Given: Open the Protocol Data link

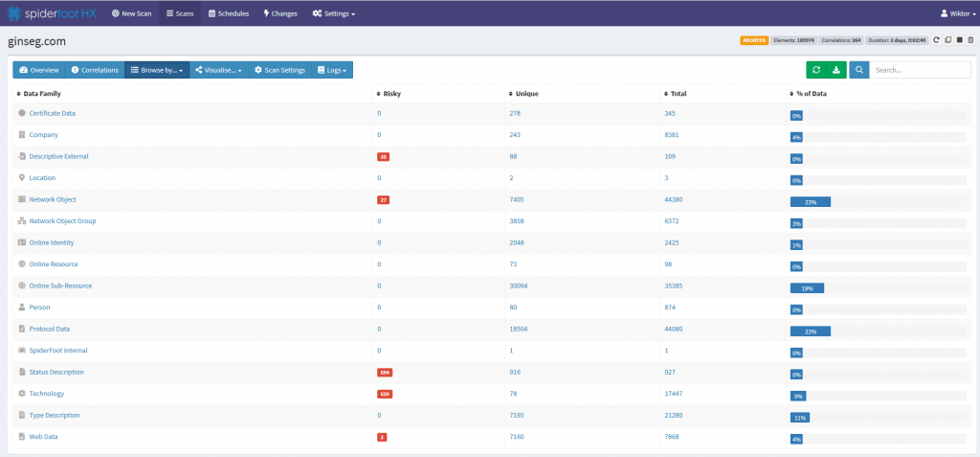Looking at the screenshot, I should pos(52,329).
